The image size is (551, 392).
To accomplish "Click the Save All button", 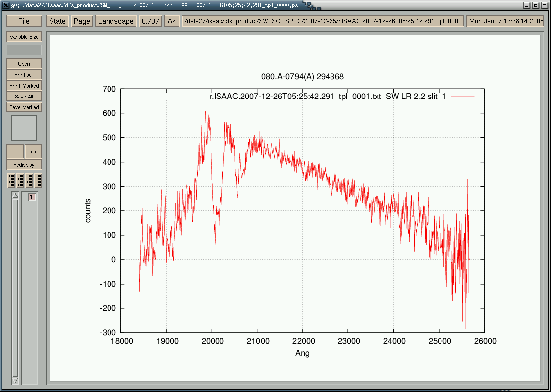I will click(x=24, y=97).
